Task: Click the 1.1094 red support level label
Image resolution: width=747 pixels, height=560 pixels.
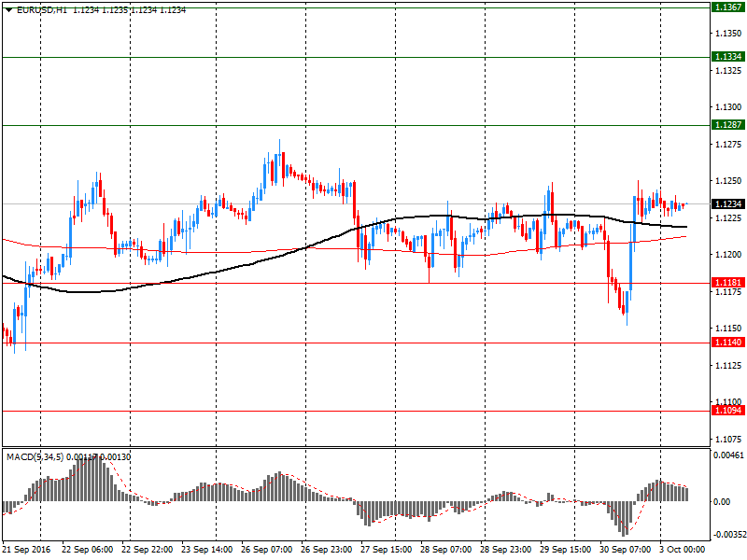Action: point(728,410)
